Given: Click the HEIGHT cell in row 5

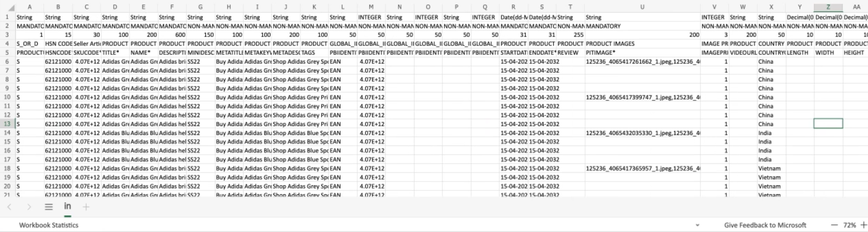Looking at the screenshot, I should pos(855,52).
